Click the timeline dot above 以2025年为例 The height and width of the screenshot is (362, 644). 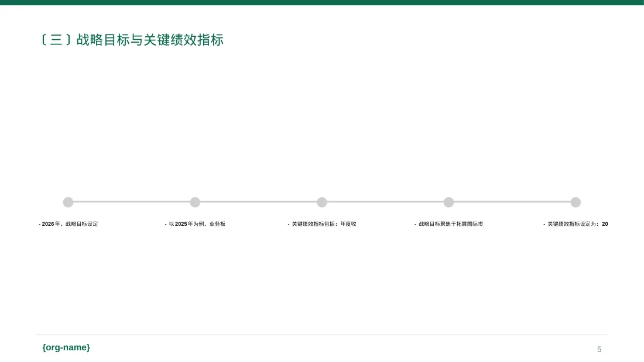click(195, 202)
